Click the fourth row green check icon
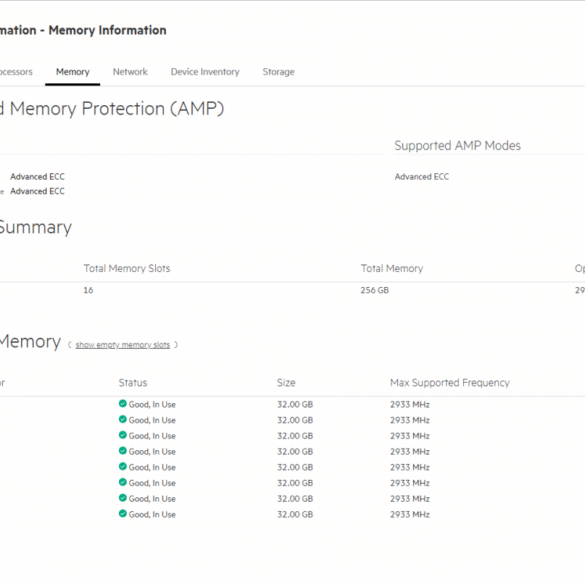Screen dimensions: 585x585 [122, 451]
